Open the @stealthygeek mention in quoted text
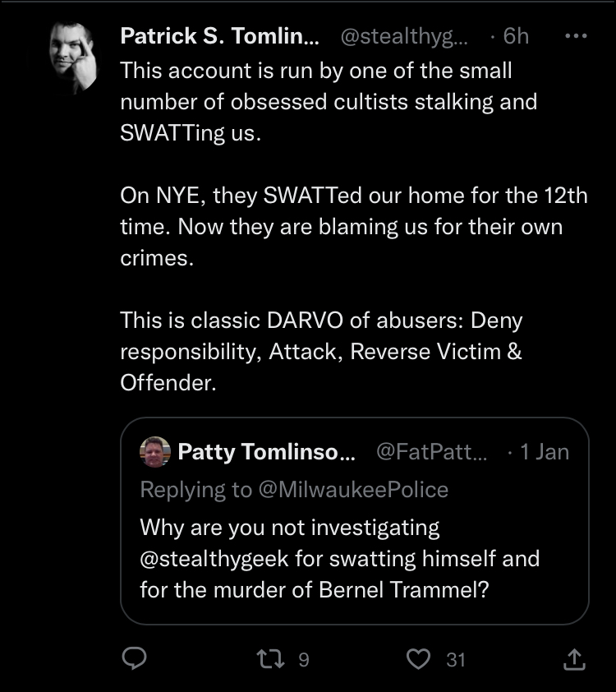 point(214,559)
